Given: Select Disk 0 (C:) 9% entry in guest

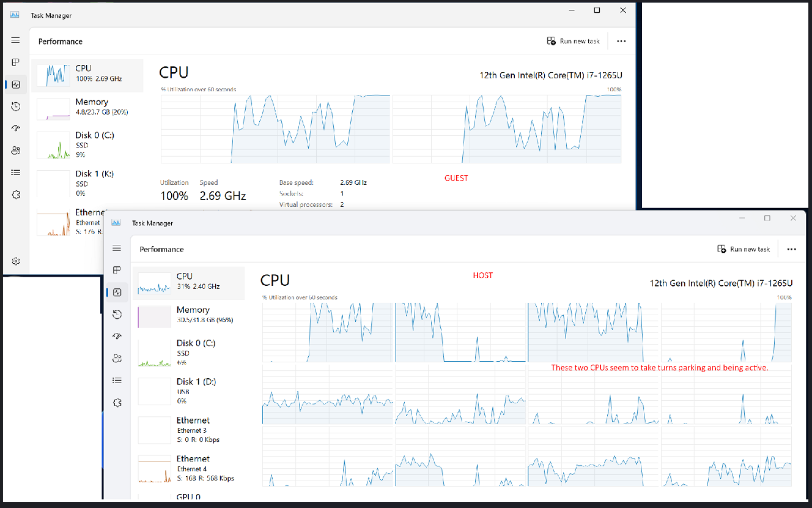Looking at the screenshot, I should pos(87,145).
